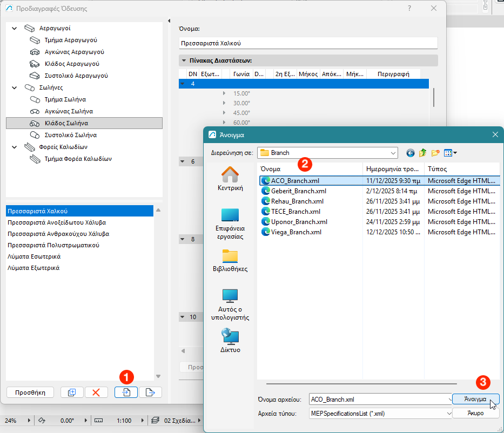Select Κλάδος Αεραγωγού tree item
The height and width of the screenshot is (433, 504).
72,64
